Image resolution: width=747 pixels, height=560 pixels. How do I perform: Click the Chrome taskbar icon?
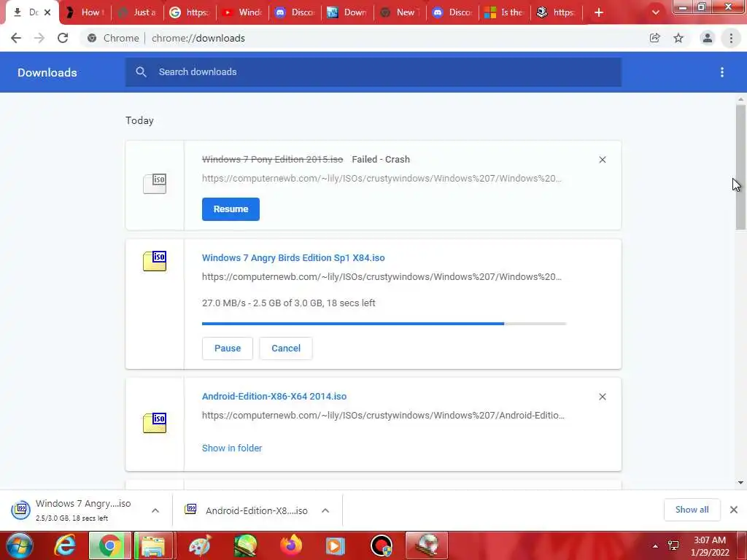pyautogui.click(x=109, y=545)
